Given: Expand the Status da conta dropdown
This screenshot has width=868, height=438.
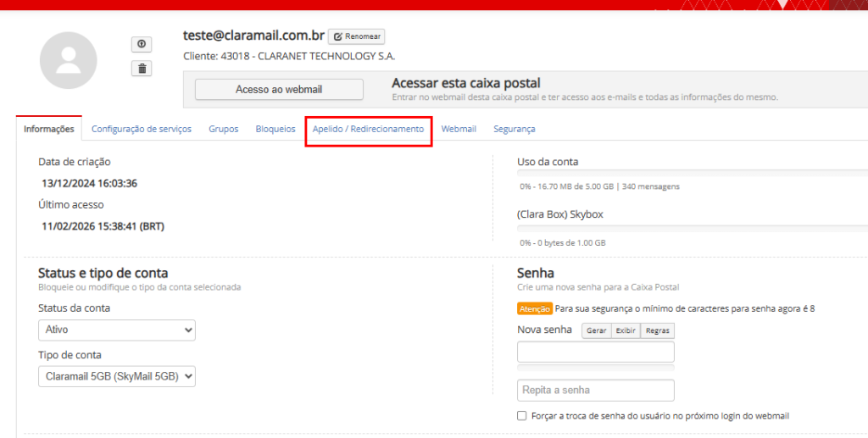Looking at the screenshot, I should (117, 330).
